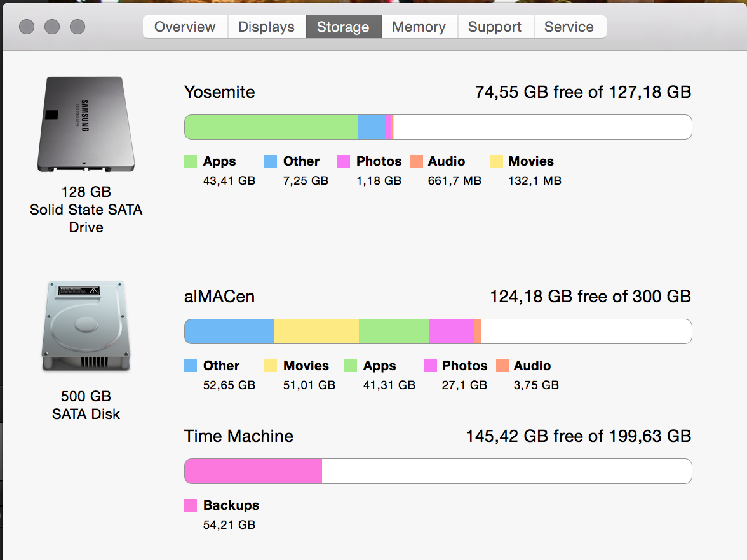This screenshot has width=747, height=560.
Task: Click the green Apps segment of alMACen bar
Action: click(394, 331)
